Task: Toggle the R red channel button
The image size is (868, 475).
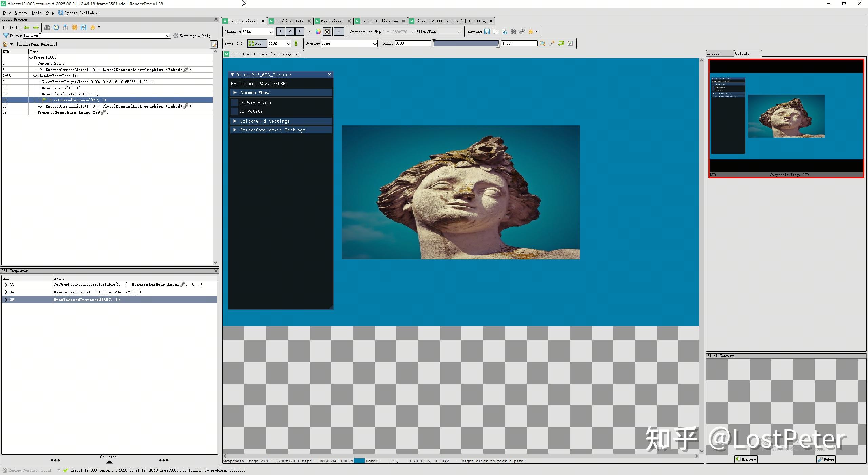Action: (280, 32)
